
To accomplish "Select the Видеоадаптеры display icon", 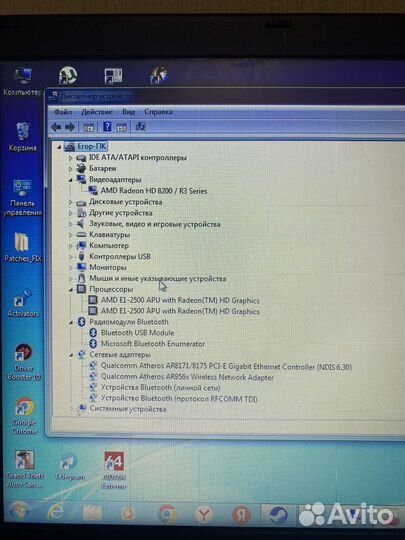I will click(81, 179).
